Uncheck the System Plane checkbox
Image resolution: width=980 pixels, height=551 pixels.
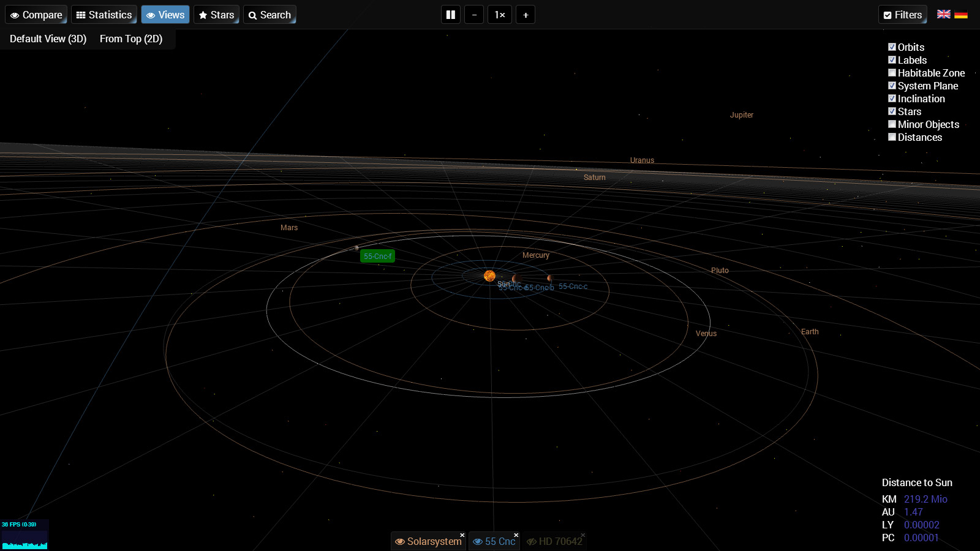[892, 85]
